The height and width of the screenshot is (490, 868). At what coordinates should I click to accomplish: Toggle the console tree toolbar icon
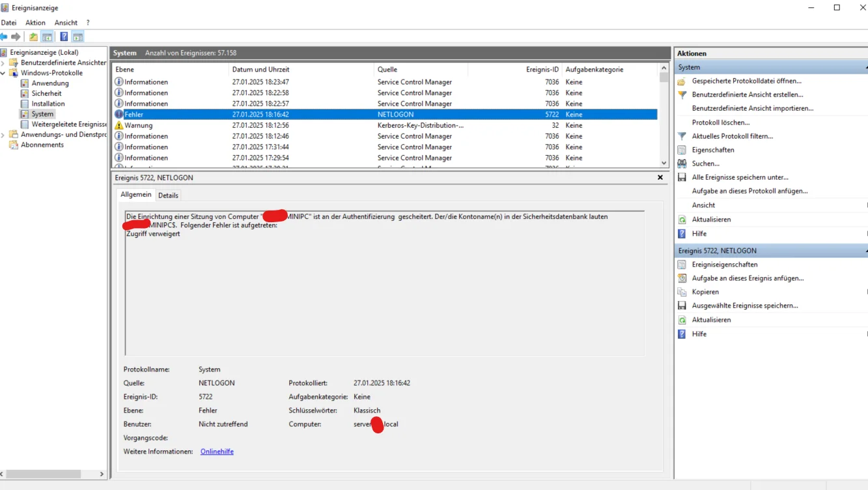[x=47, y=36]
